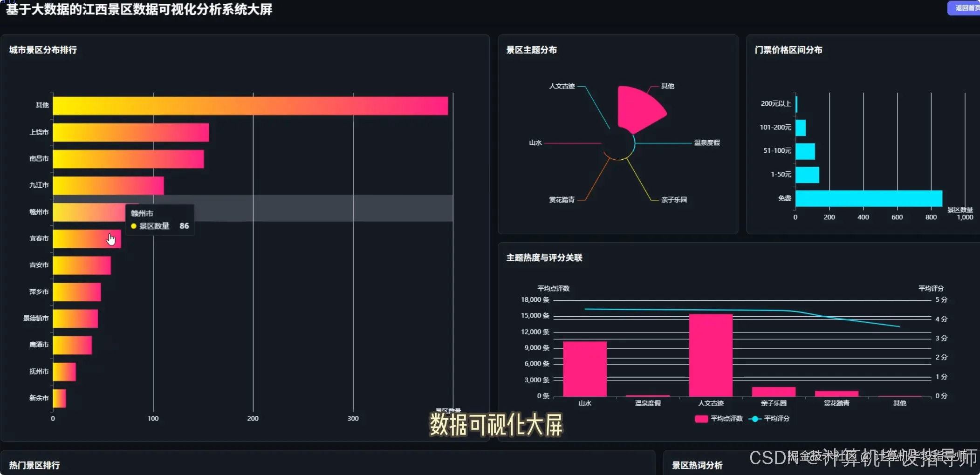Click the 赣州市 tooltip showing 景区数量 86

(x=160, y=219)
